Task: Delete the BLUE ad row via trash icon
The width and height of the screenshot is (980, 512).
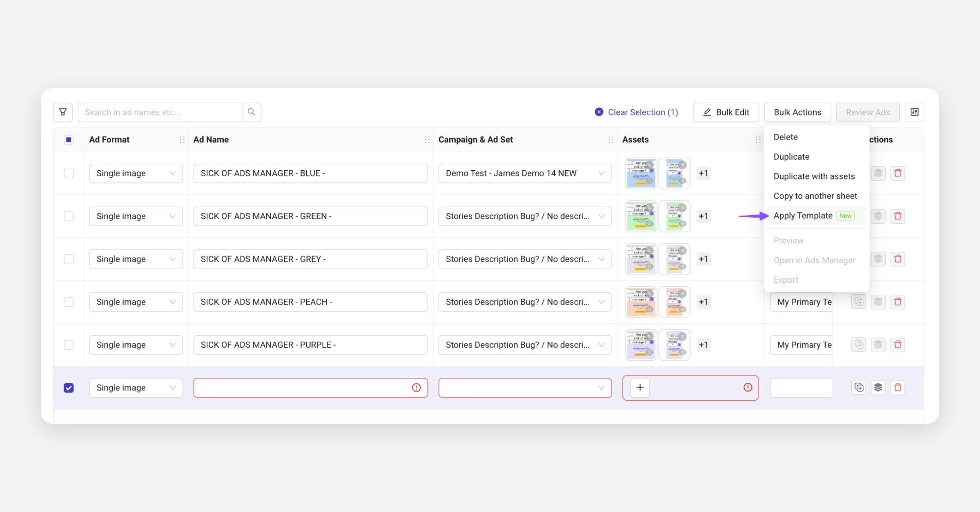Action: pyautogui.click(x=898, y=173)
